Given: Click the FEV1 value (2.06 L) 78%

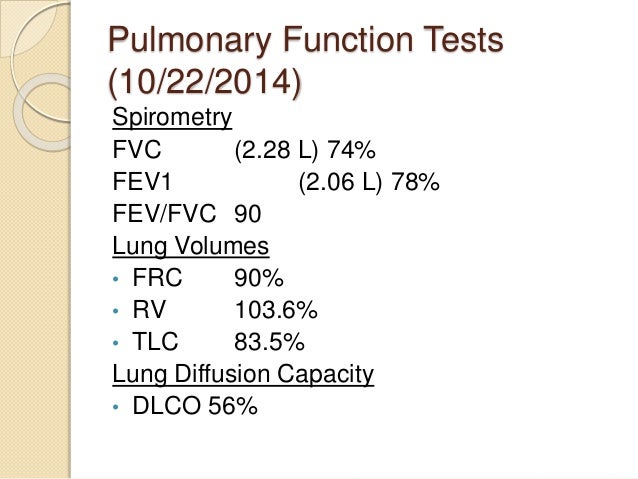Looking at the screenshot, I should [369, 182].
